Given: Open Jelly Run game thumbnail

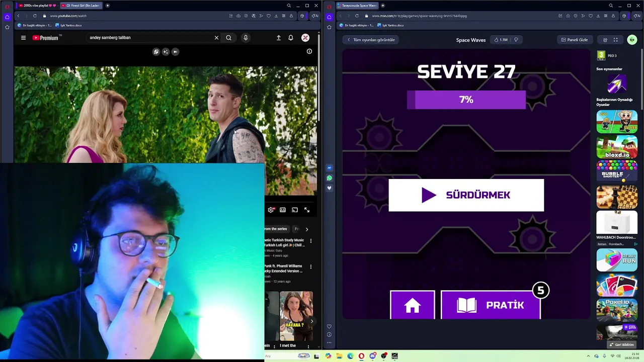Looking at the screenshot, I should [617, 260].
